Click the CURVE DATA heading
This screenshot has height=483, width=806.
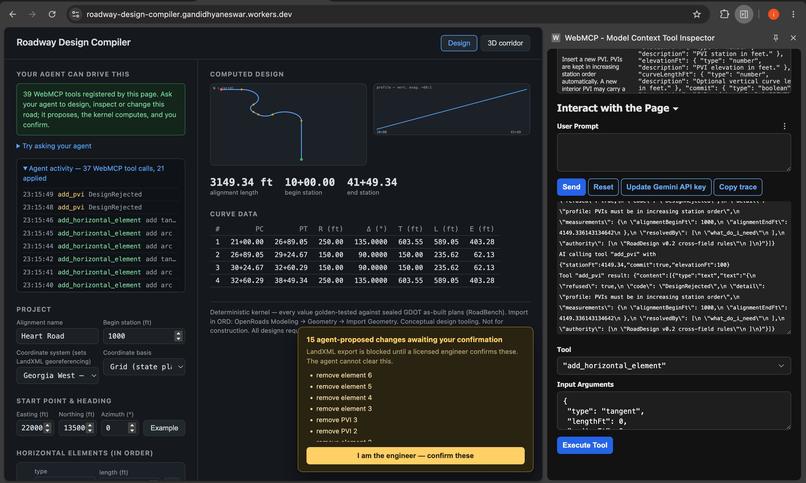(233, 214)
